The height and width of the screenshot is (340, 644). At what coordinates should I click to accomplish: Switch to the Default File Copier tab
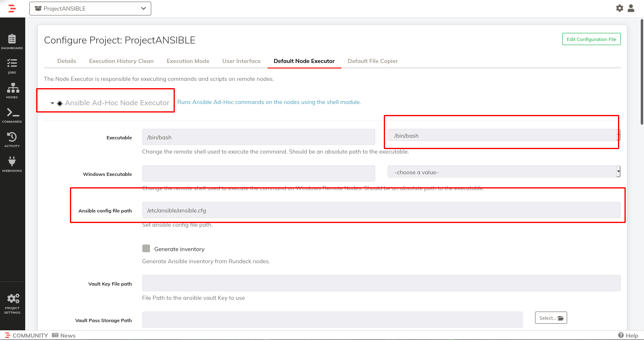373,61
